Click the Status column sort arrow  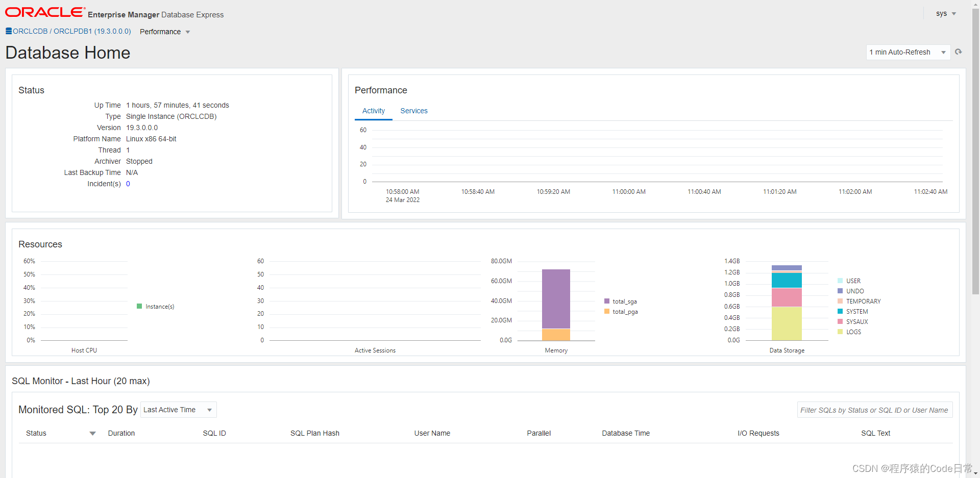click(92, 434)
